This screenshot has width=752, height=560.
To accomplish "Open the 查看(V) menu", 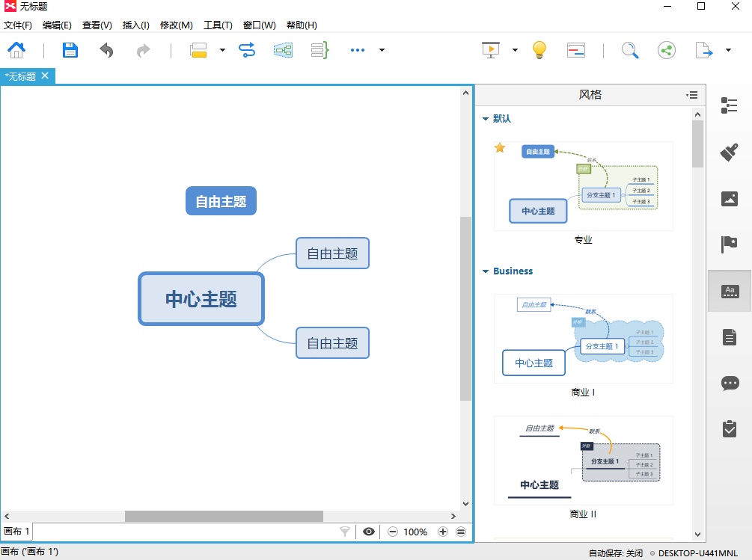I will 97,25.
